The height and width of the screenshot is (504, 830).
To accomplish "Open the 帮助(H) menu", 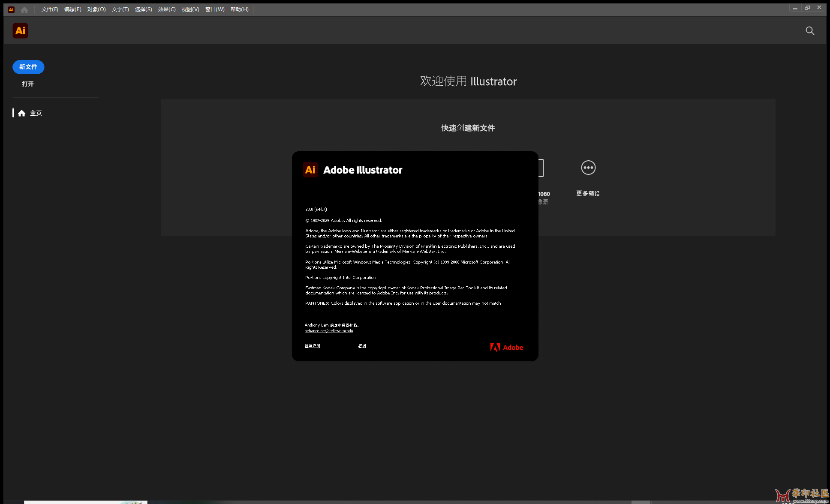I will pyautogui.click(x=239, y=9).
